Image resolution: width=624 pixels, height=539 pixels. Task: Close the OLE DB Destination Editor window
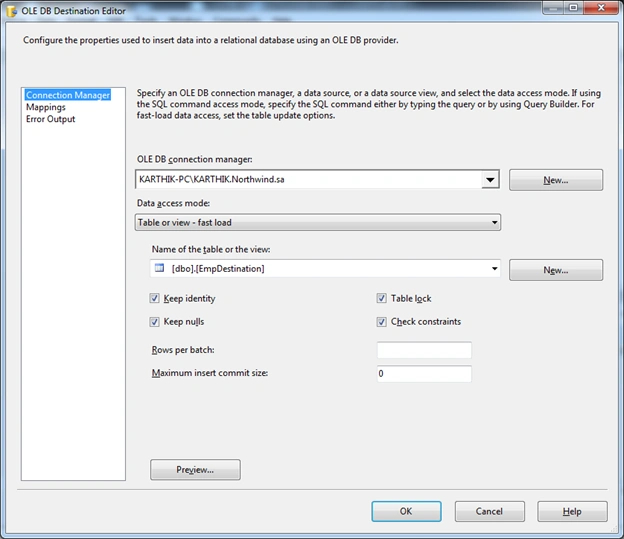601,7
